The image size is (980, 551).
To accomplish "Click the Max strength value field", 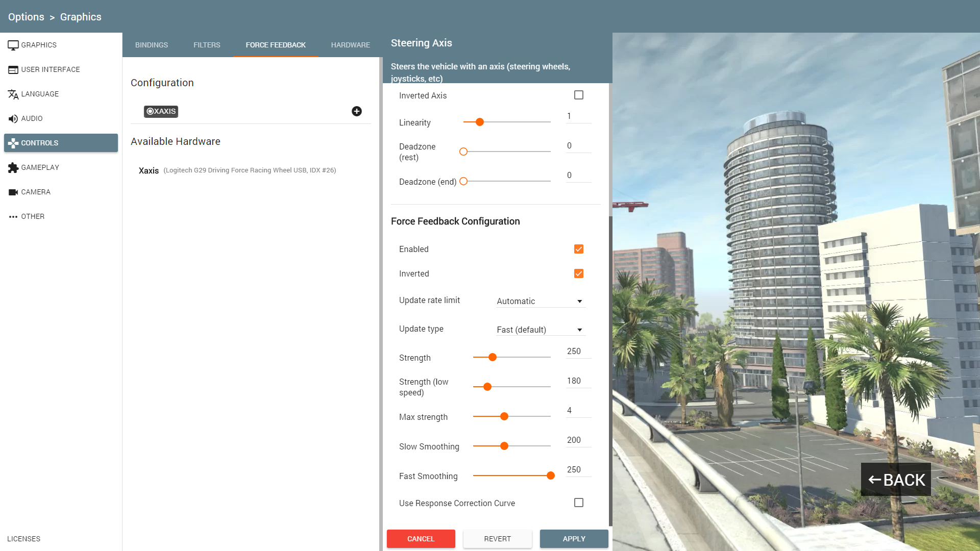I will coord(579,411).
